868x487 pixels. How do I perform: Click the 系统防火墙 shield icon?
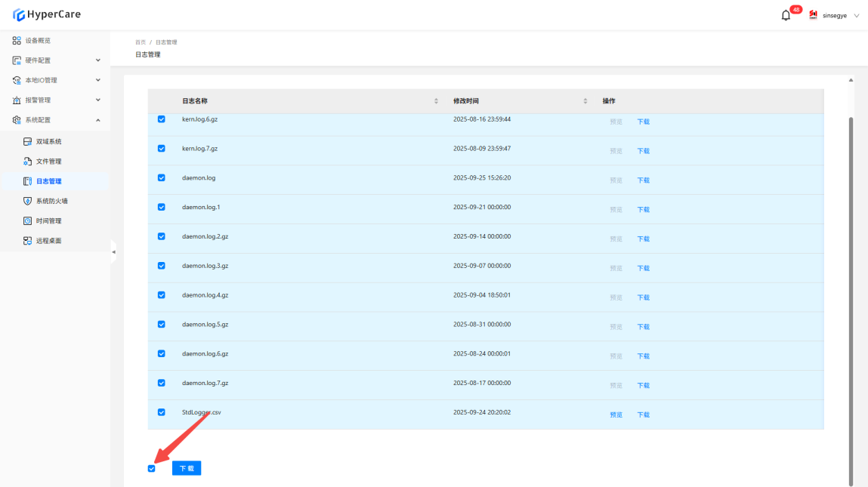point(28,202)
